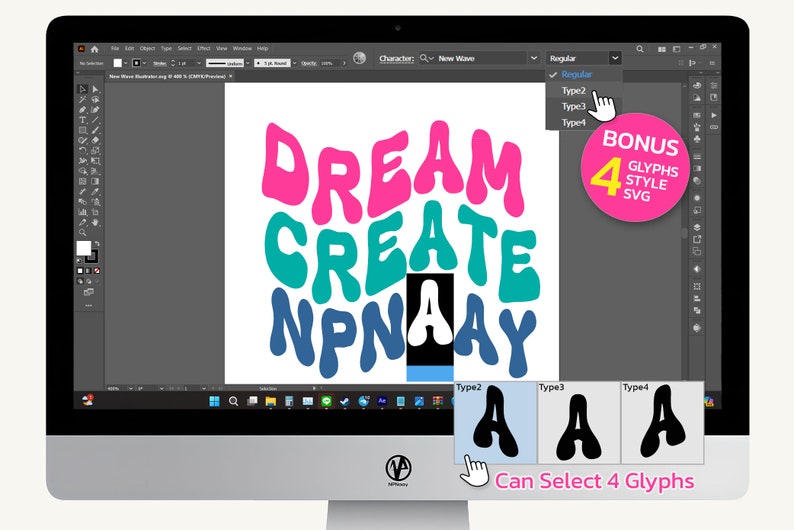This screenshot has width=794, height=530.
Task: Select the Free Transform tool
Action: pyautogui.click(x=95, y=161)
